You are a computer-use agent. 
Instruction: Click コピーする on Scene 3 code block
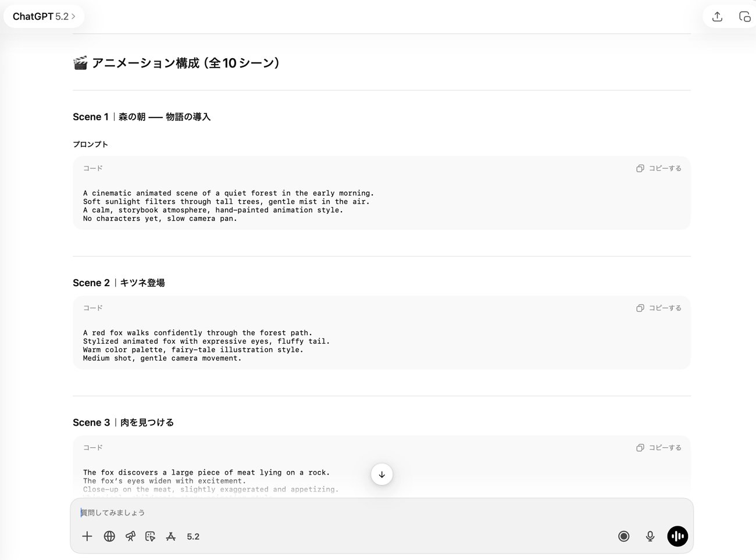(x=659, y=447)
